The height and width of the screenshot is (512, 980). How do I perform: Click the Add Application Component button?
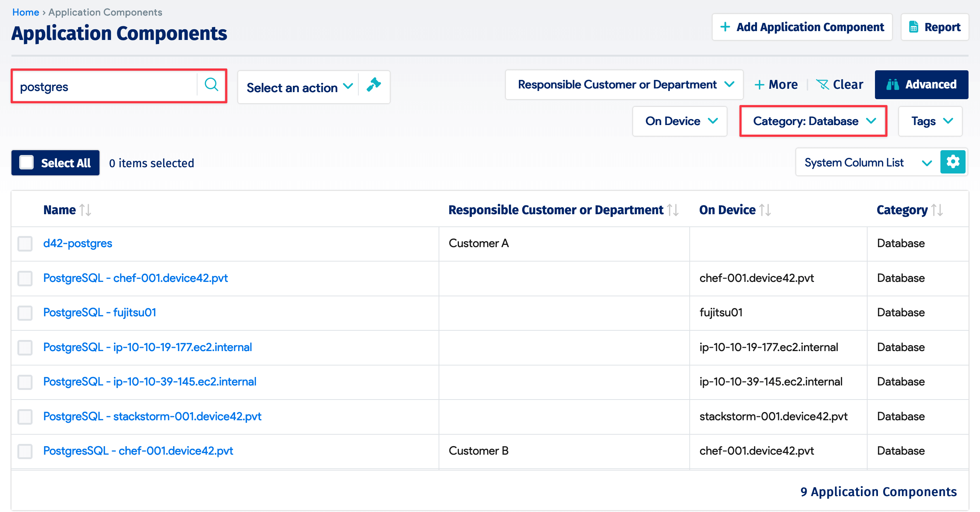point(802,27)
